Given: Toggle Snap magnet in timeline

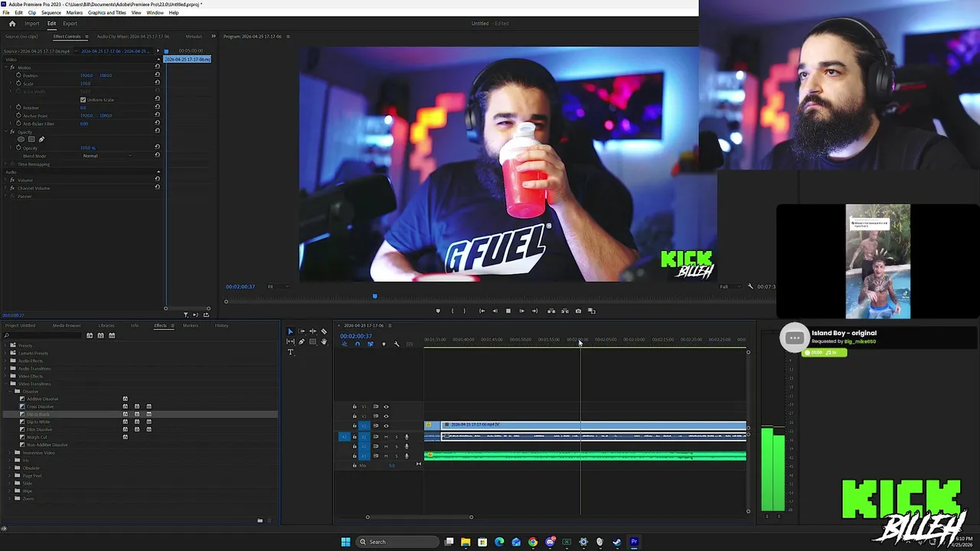Looking at the screenshot, I should click(358, 344).
